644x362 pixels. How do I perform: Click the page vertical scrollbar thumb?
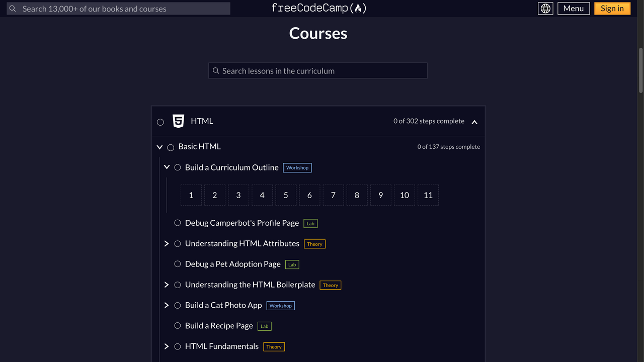coord(640,70)
